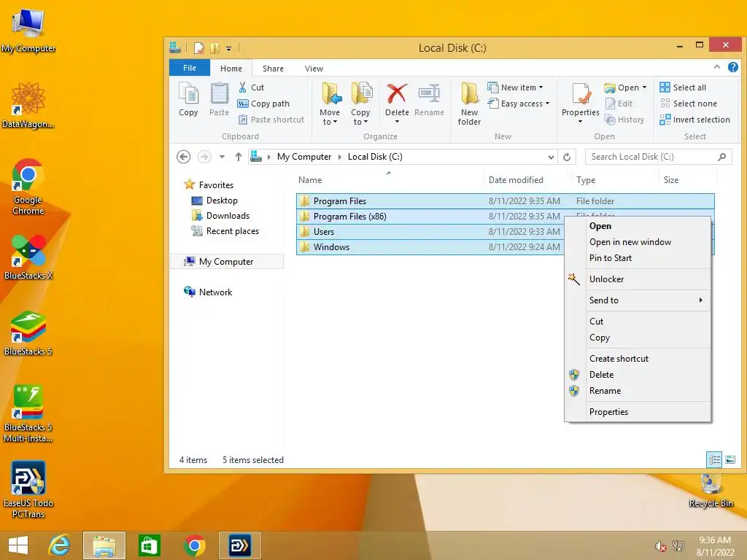Image resolution: width=747 pixels, height=560 pixels.
Task: Click the Copy to folder icon
Action: click(362, 93)
